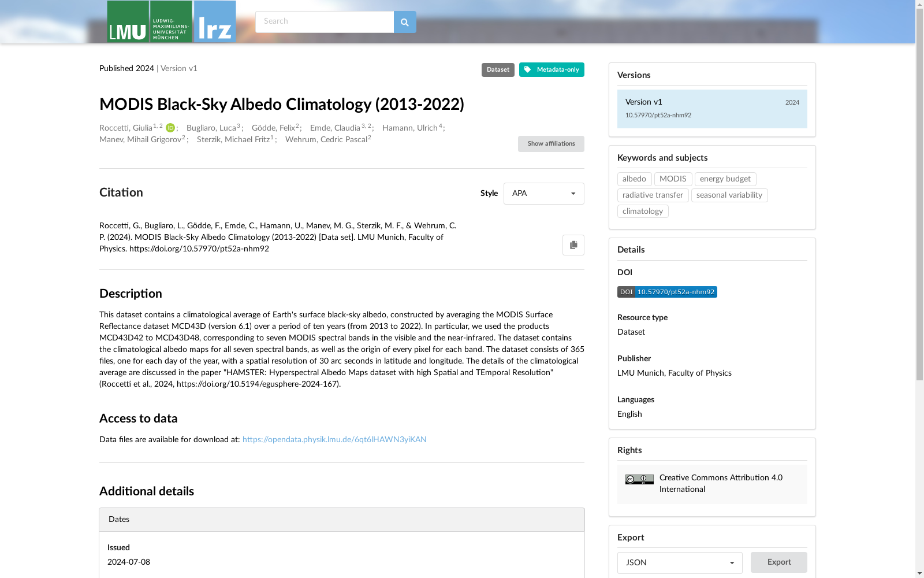
Task: Click the DOI badge 10.57970/pt52a-nhm92
Action: pos(667,292)
